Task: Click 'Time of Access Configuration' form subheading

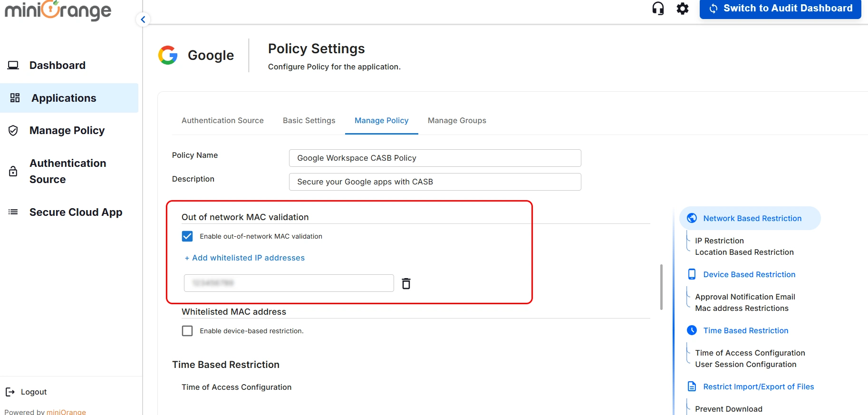Action: pos(236,387)
